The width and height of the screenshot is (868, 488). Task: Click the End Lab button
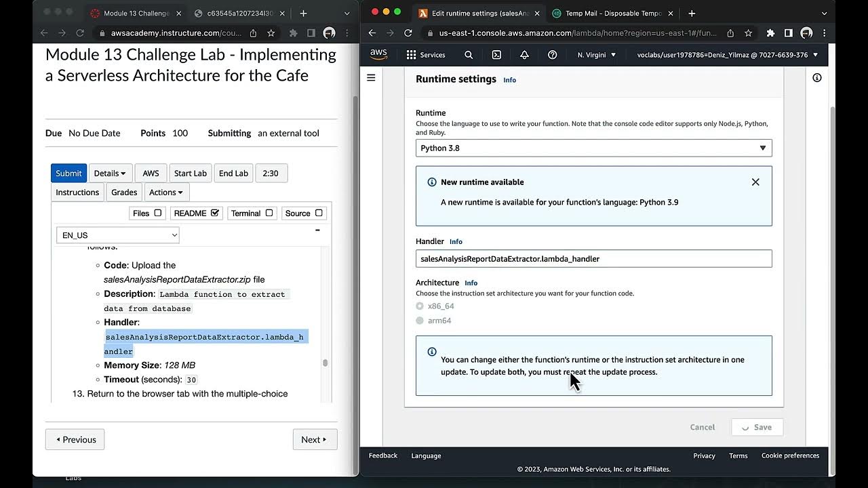[233, 174]
